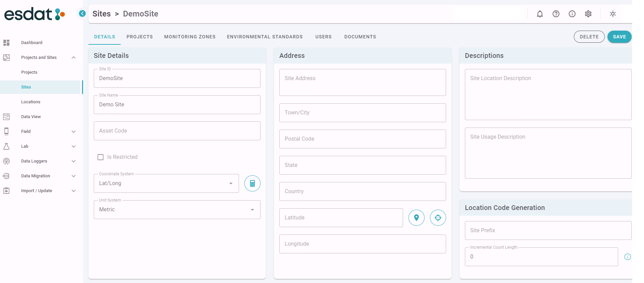
Task: Open the Monitoring Zones tab
Action: 190,37
